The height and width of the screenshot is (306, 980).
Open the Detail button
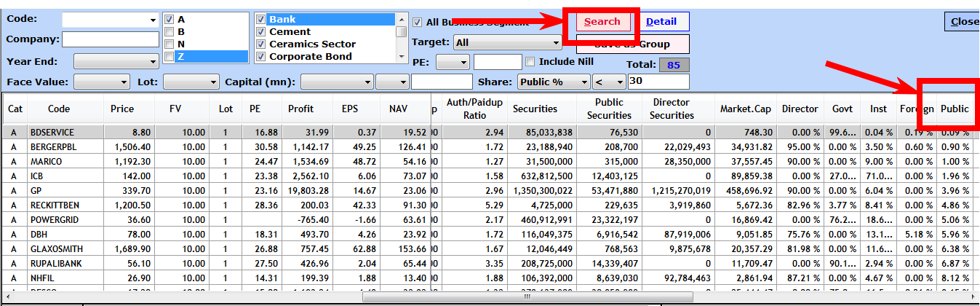(x=661, y=22)
